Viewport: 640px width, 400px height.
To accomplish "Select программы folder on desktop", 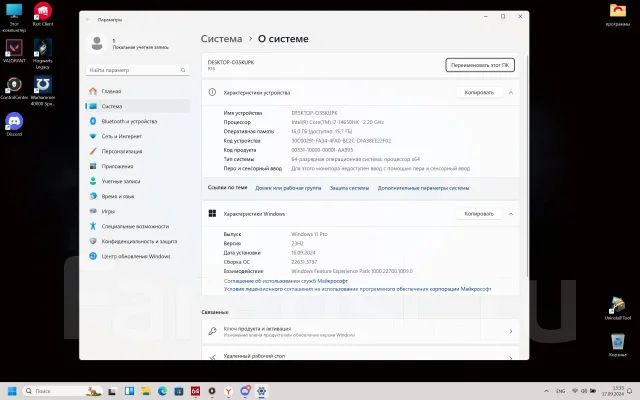I will pos(618,15).
